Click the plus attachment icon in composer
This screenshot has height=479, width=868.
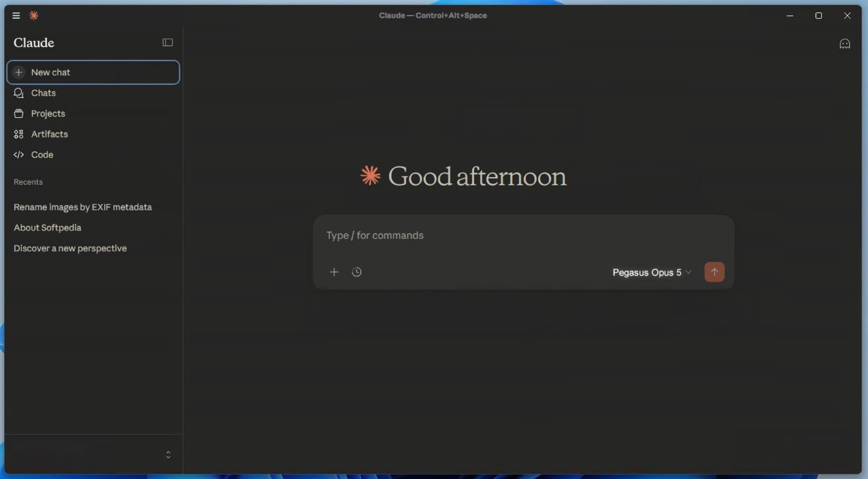click(334, 272)
